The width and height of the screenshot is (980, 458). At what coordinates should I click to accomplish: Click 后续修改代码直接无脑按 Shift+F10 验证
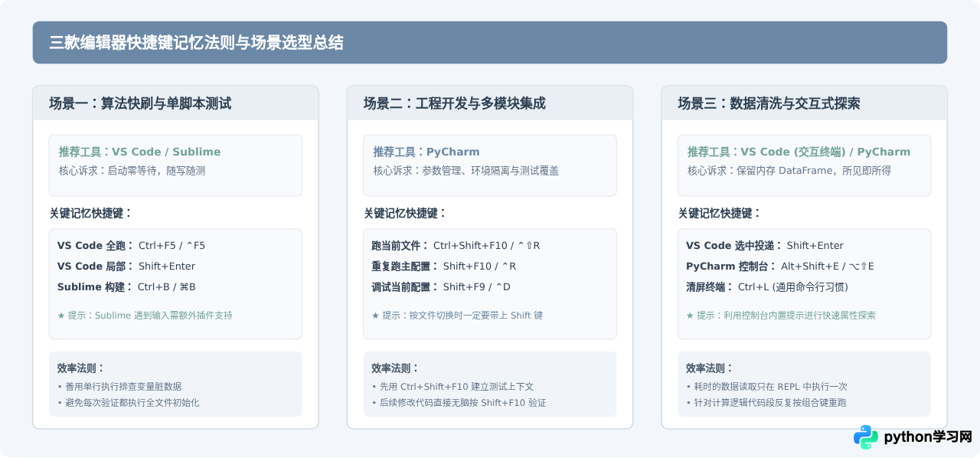(459, 403)
